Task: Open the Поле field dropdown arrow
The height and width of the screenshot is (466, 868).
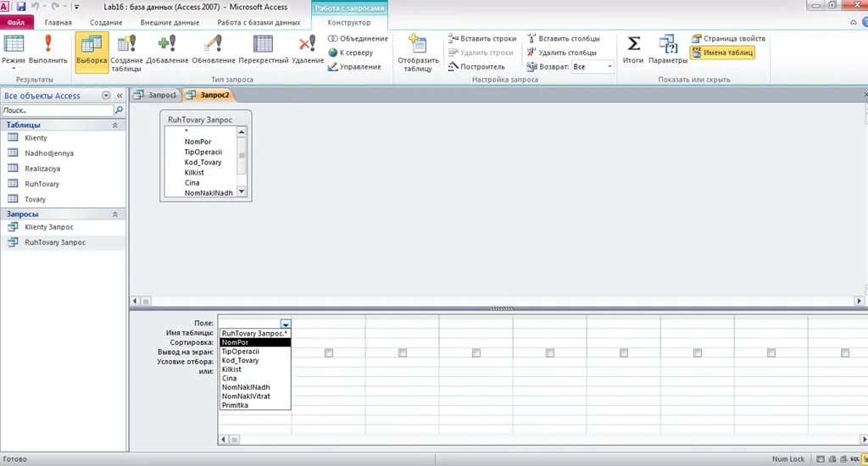Action: coord(285,324)
